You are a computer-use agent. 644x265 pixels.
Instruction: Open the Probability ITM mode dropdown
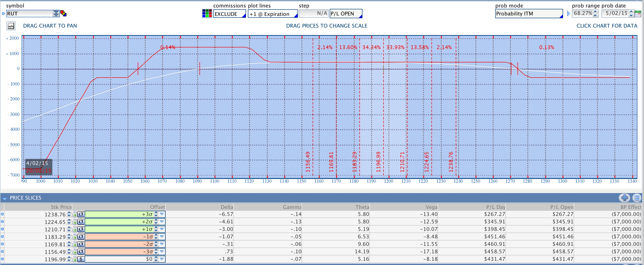(529, 14)
